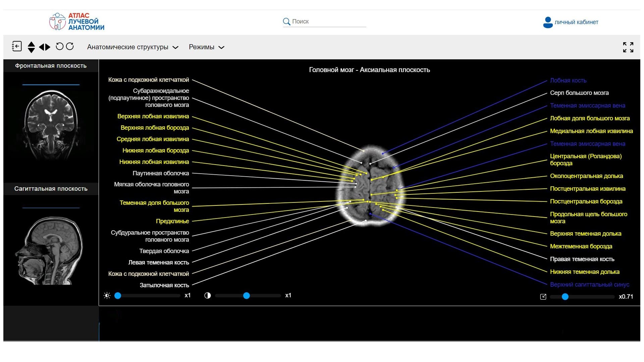Screen dimensions: 644x362
Task: Adjust the brightness slider handle
Action: [x=118, y=296]
